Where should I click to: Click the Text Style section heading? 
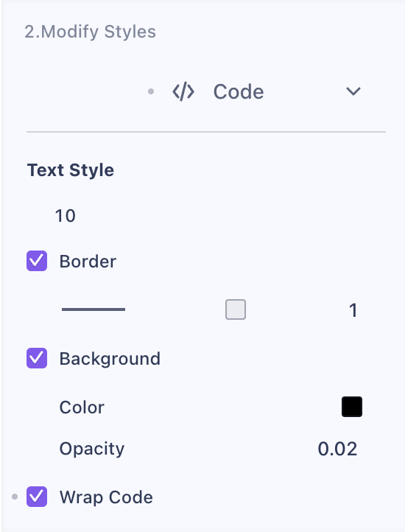pos(71,170)
